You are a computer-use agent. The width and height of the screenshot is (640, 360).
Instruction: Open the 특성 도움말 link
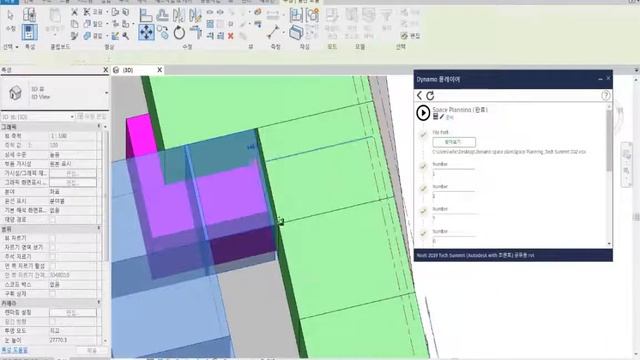coord(14,350)
